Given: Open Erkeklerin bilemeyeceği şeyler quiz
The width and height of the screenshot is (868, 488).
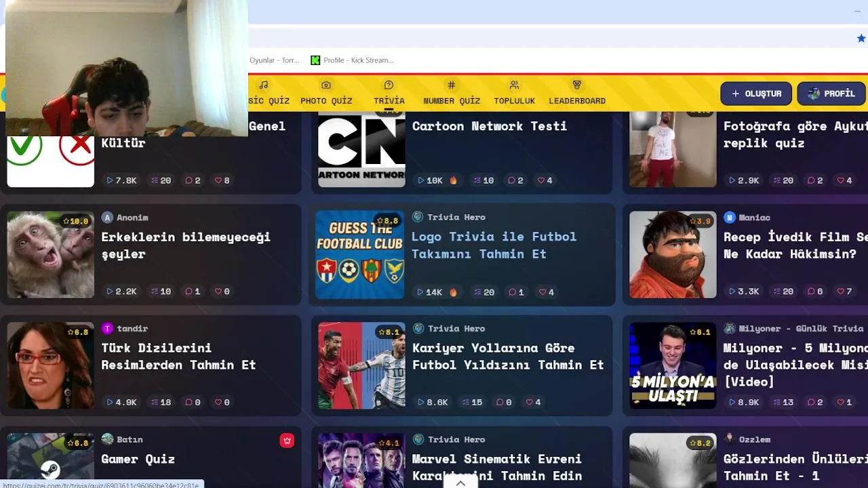Looking at the screenshot, I should (186, 245).
